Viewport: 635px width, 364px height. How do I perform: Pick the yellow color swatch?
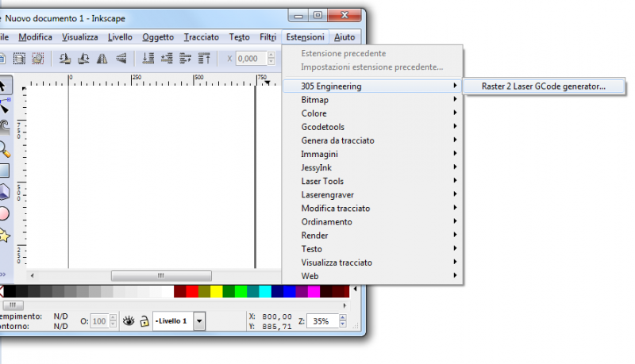click(217, 292)
